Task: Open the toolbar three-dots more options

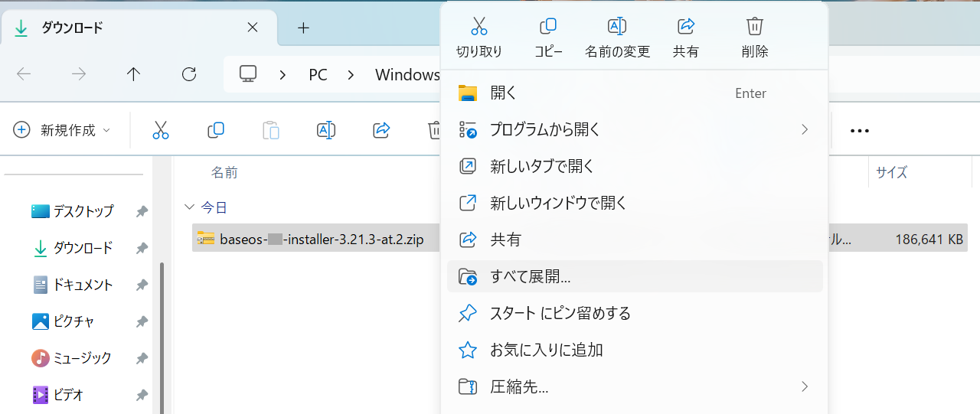Action: tap(860, 130)
